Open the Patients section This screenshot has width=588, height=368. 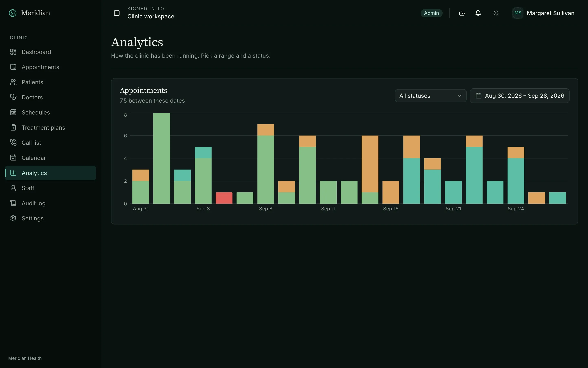pyautogui.click(x=50, y=82)
